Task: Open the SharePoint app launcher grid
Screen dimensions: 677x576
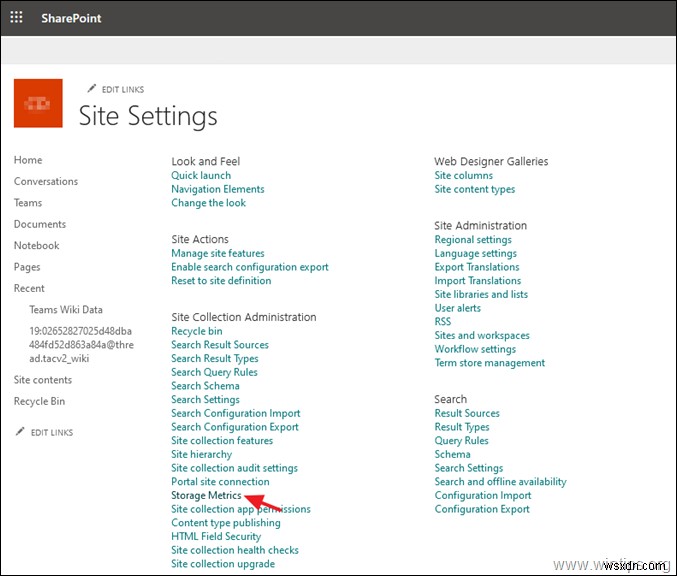Action: 16,17
